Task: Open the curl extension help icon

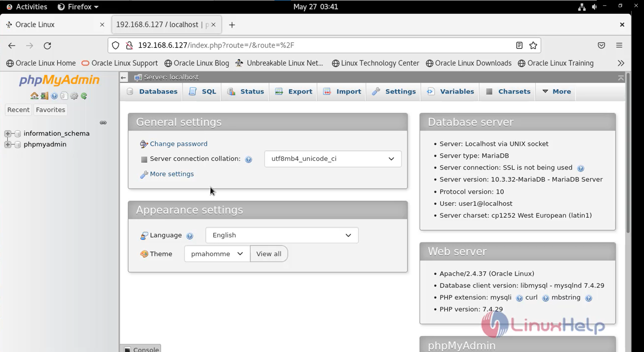Action: [545, 298]
